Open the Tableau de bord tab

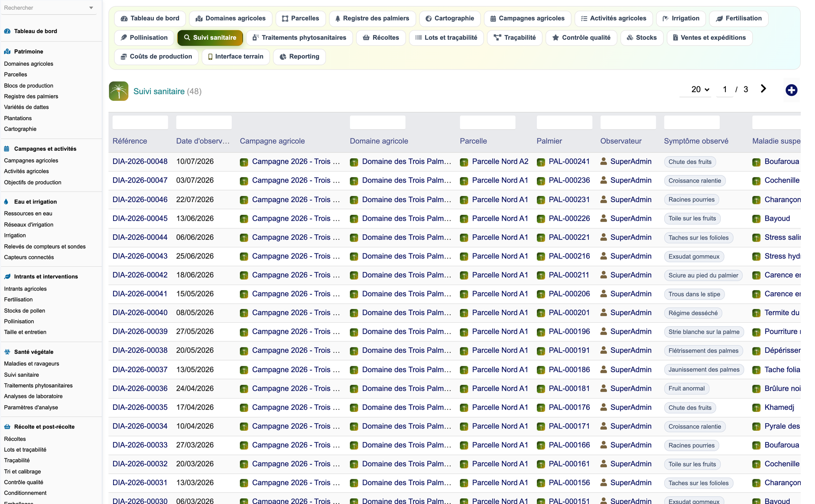pos(150,18)
